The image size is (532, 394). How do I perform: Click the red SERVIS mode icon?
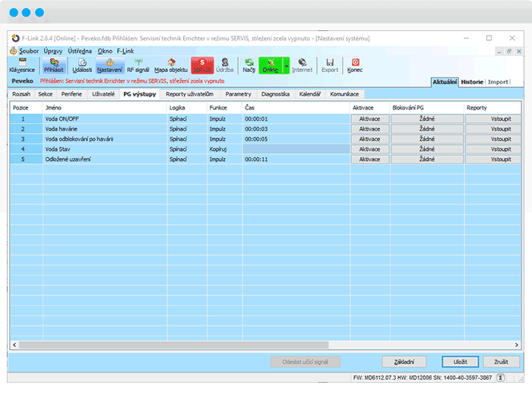point(201,65)
